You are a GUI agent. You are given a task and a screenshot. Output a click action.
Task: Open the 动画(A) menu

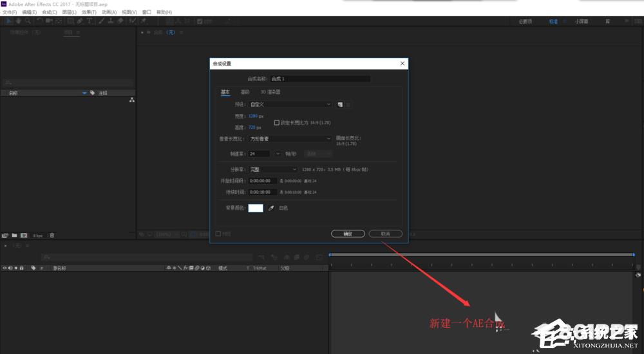click(x=109, y=12)
